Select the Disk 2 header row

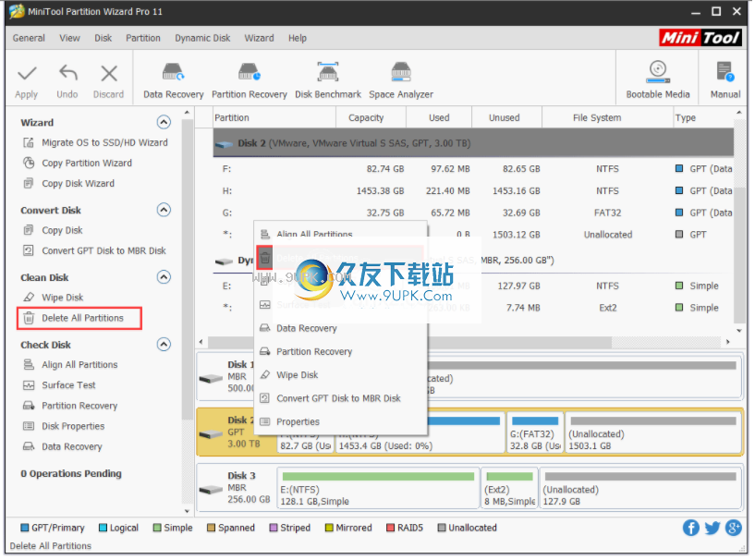tap(473, 143)
